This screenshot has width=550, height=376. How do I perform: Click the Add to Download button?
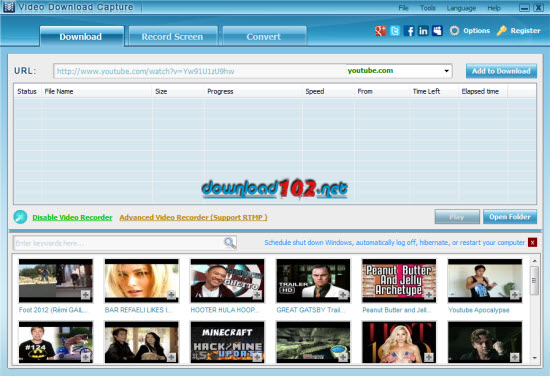pos(501,71)
